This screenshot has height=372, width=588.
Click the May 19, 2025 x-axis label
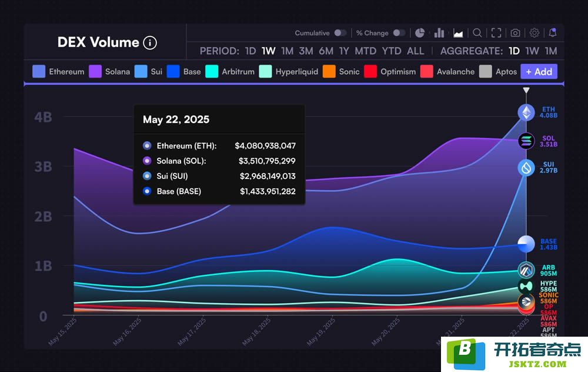[321, 331]
